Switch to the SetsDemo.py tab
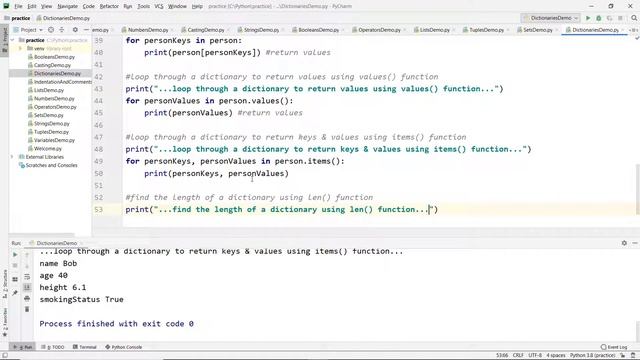 pyautogui.click(x=537, y=30)
